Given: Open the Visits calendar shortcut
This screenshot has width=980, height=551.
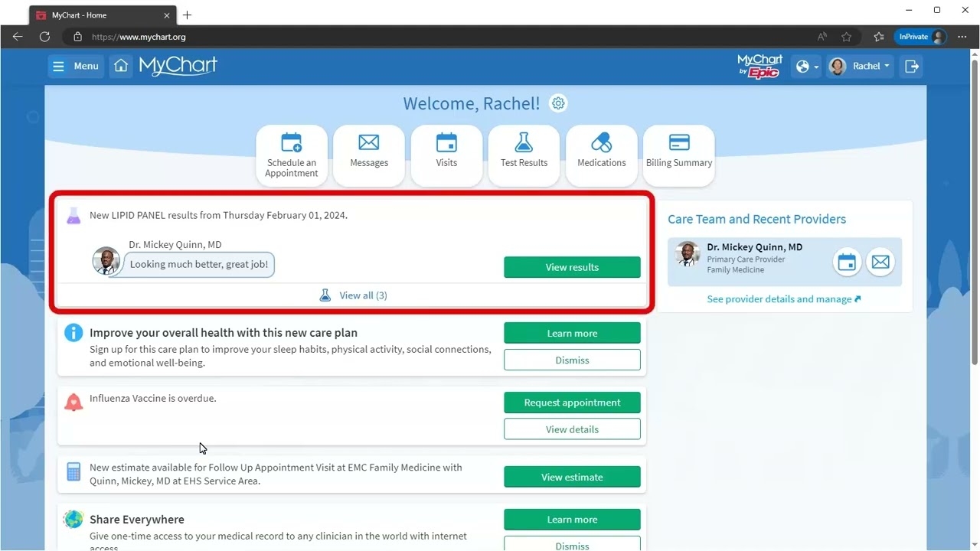Looking at the screenshot, I should click(446, 155).
